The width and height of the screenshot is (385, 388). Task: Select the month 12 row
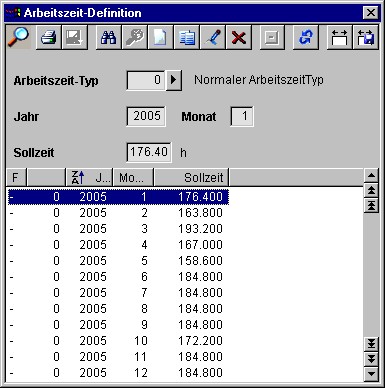click(118, 373)
